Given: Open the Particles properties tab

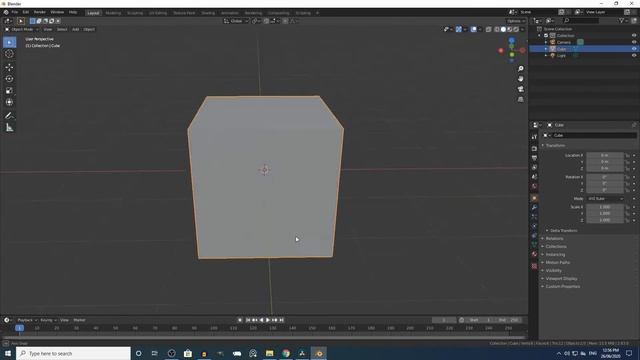Looking at the screenshot, I should 534,217.
